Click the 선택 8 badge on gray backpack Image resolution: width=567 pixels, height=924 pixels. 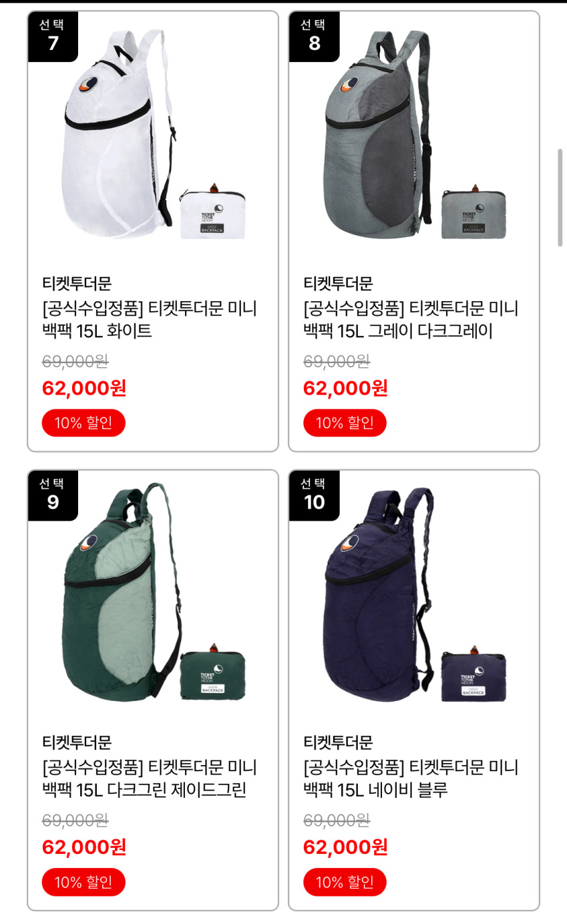click(x=314, y=37)
